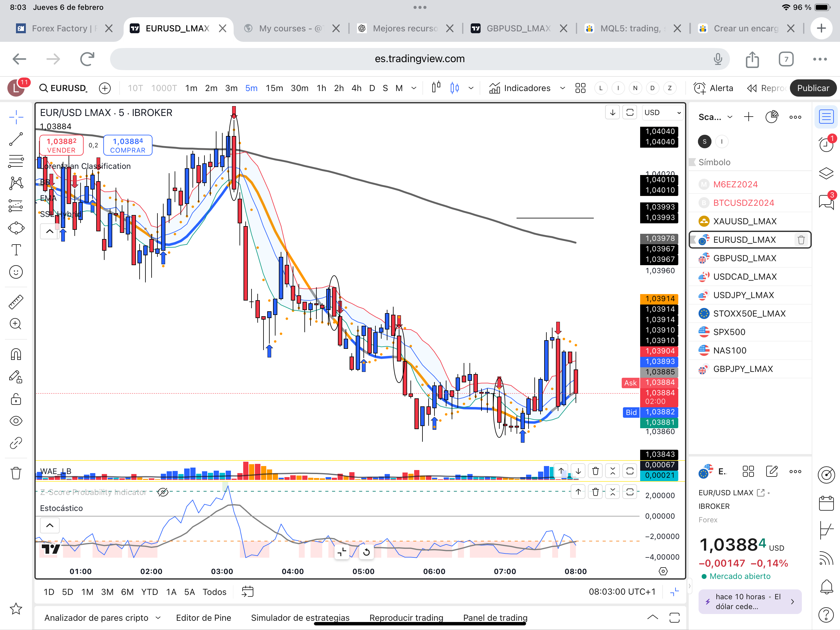
Task: Open the Editor de Pine tab
Action: pyautogui.click(x=204, y=617)
